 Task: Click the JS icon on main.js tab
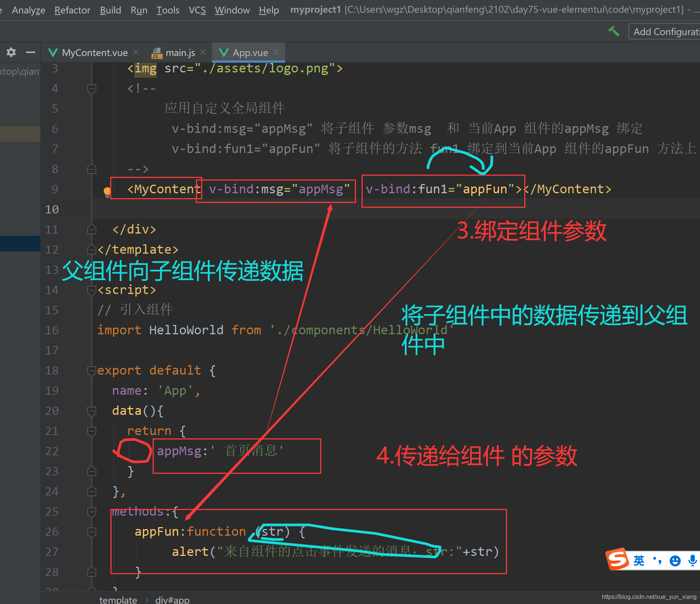pyautogui.click(x=157, y=52)
